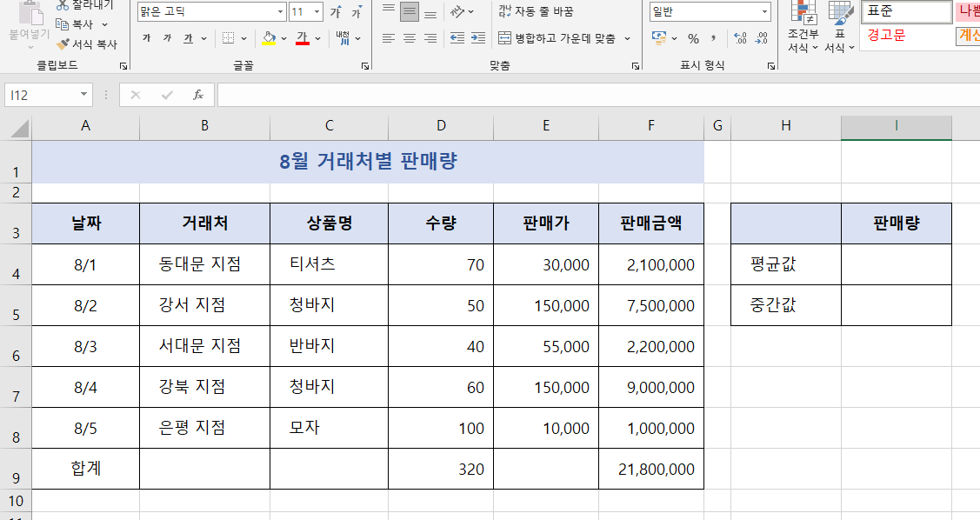The height and width of the screenshot is (520, 980).
Task: Expand the accounting format dropdown arrow
Action: click(x=675, y=39)
